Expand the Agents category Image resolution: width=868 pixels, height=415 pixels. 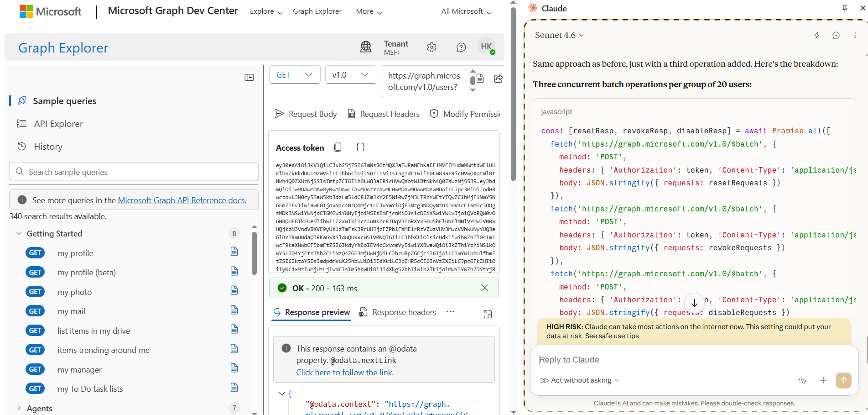tap(19, 408)
